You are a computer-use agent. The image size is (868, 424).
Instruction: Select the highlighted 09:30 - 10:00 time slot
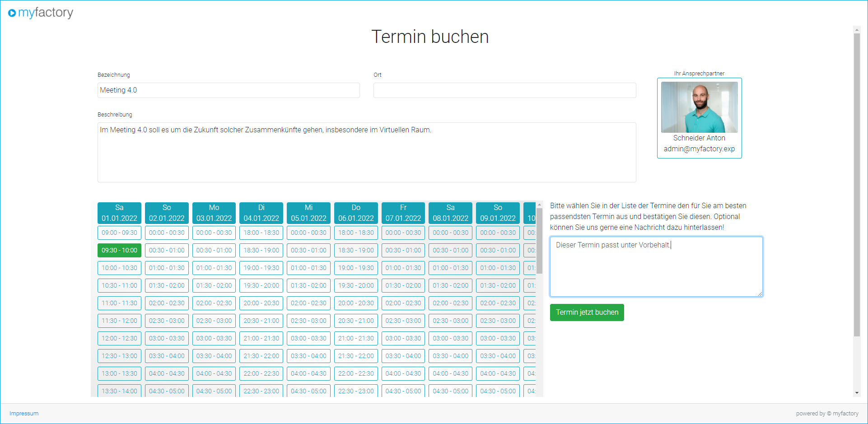[x=119, y=250]
